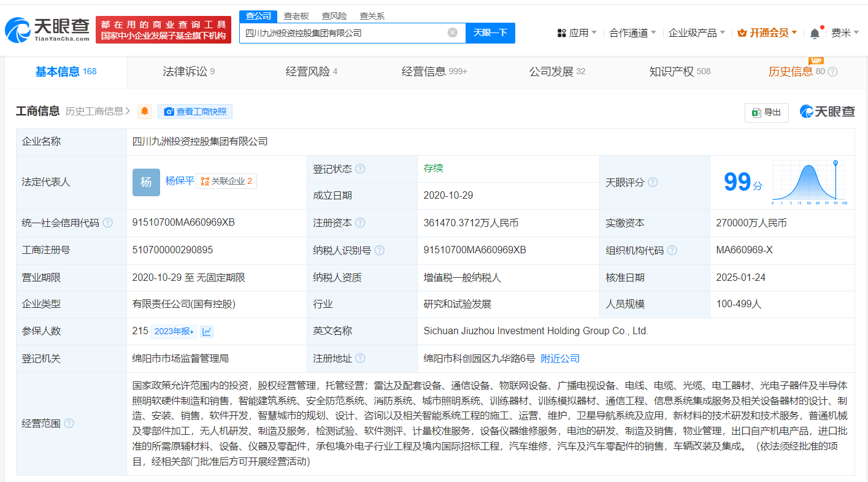Switch to 查老板 search tab
The height and width of the screenshot is (482, 868).
(x=296, y=16)
